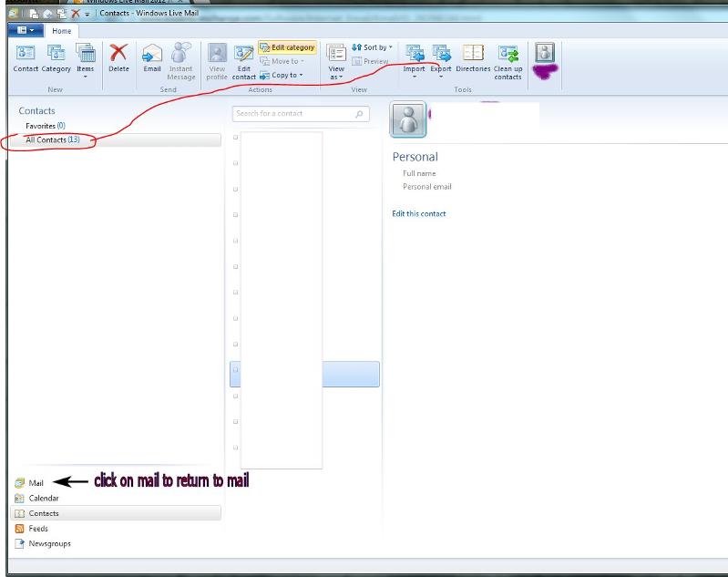Open the Export contacts dropdown
Image resolution: width=728 pixels, height=577 pixels.
pos(441,61)
